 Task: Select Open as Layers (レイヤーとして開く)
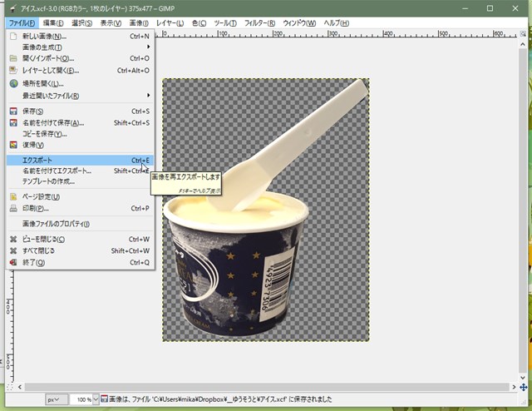[53, 71]
